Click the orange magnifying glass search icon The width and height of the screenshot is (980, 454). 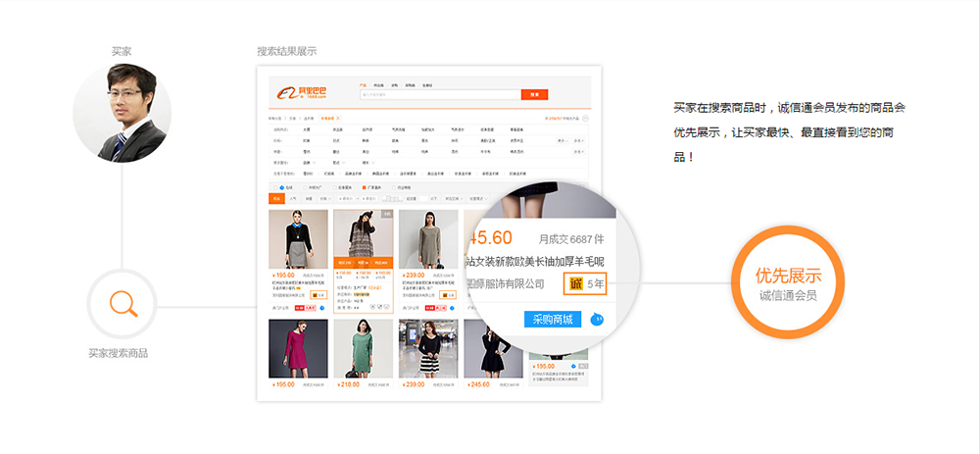coord(122,305)
